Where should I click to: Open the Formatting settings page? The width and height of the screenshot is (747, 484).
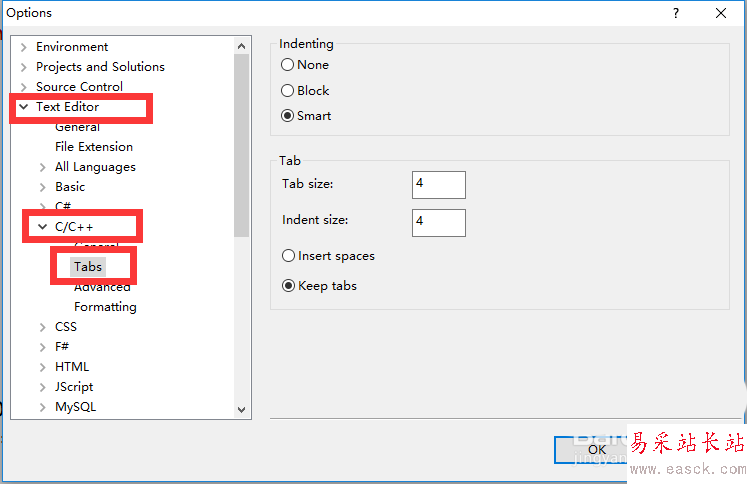pyautogui.click(x=105, y=307)
